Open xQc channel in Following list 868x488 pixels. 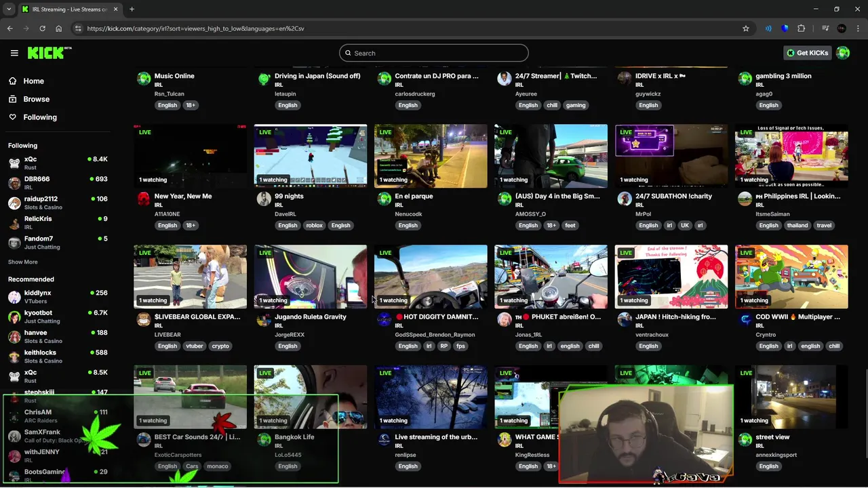click(x=58, y=163)
